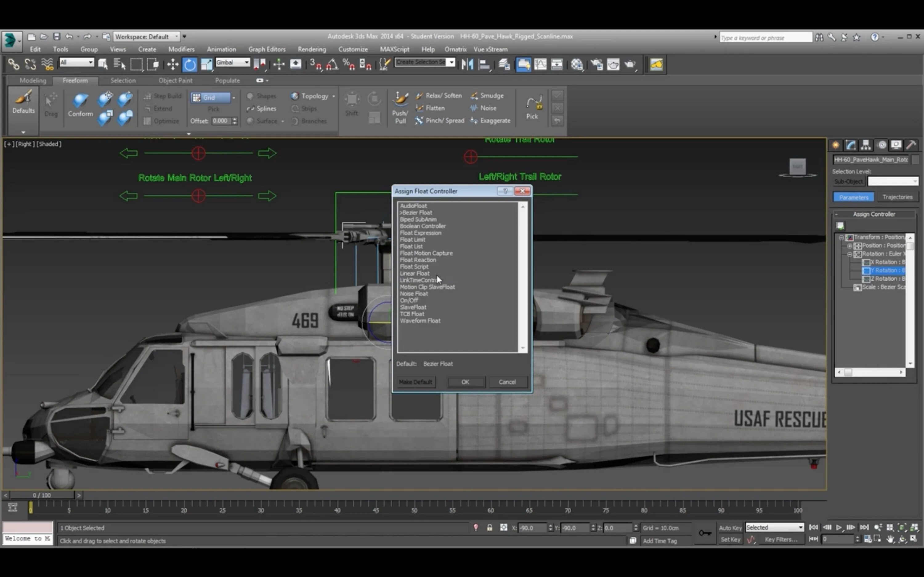The height and width of the screenshot is (577, 924).
Task: Enable Auto Key mode
Action: click(x=730, y=528)
